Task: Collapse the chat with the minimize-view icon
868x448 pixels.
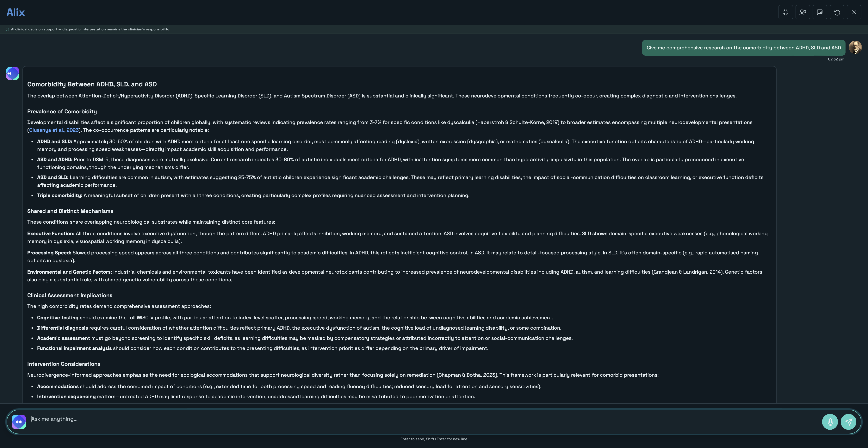Action: pos(785,12)
